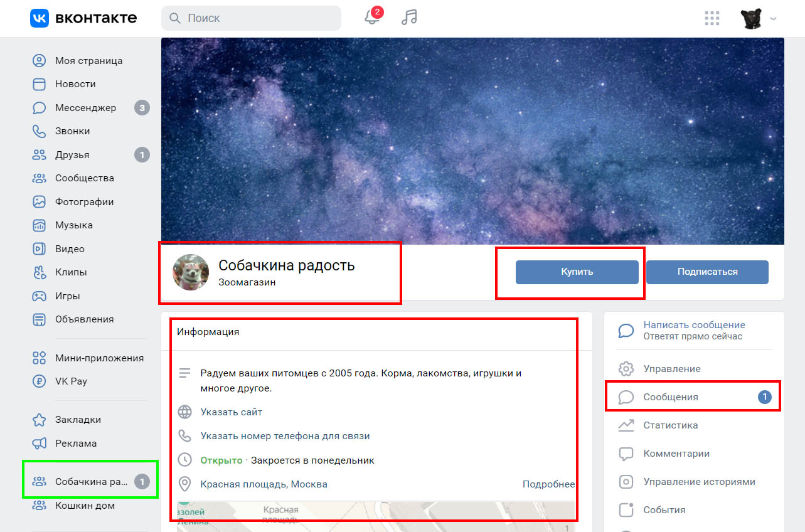Click the Закладки star icon
Screen dimensions: 805x532
click(x=40, y=420)
